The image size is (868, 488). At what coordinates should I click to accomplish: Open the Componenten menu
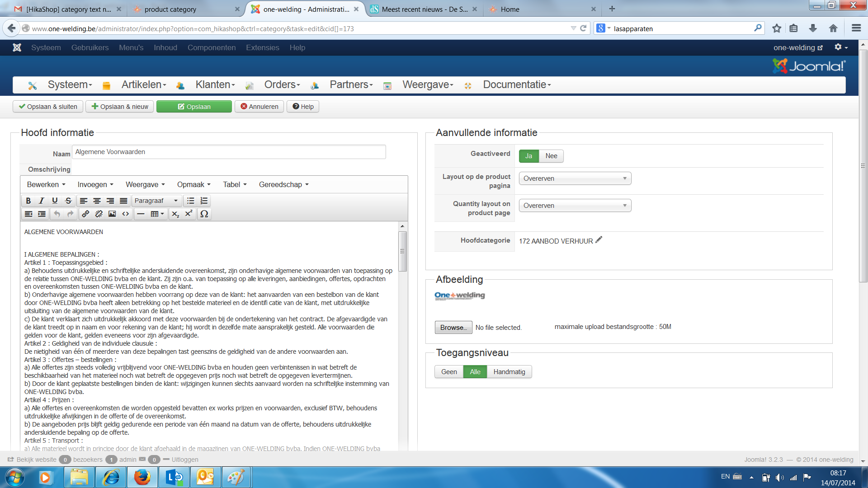click(212, 47)
